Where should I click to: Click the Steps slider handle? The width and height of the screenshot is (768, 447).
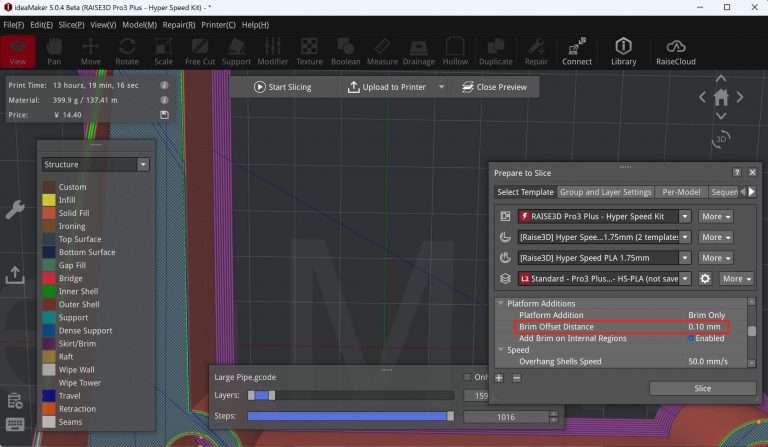coord(450,416)
